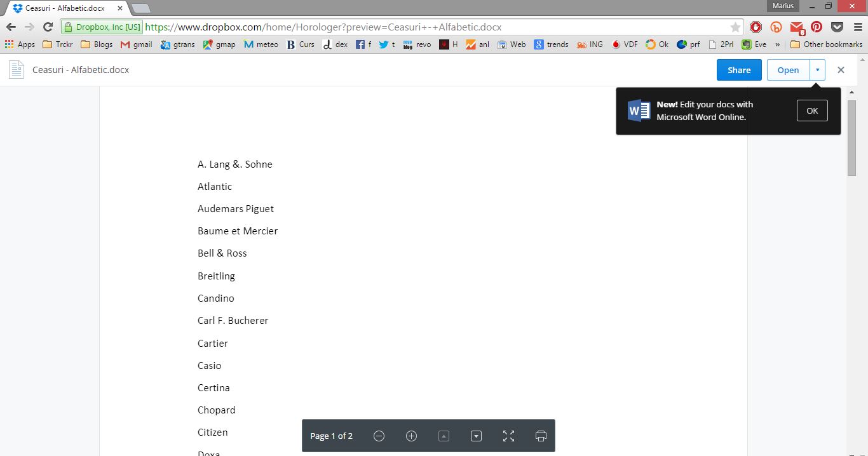Show more bookmarks via overflow chevron
The height and width of the screenshot is (456, 868).
777,44
